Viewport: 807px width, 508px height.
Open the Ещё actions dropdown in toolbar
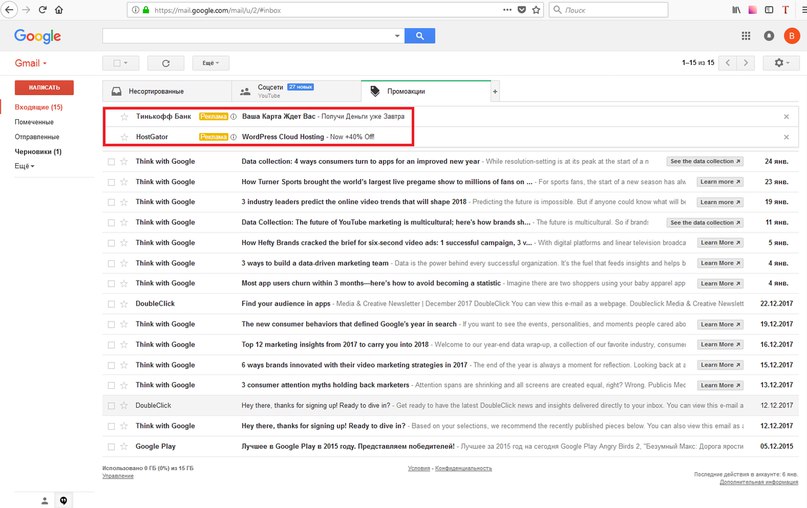pyautogui.click(x=210, y=63)
